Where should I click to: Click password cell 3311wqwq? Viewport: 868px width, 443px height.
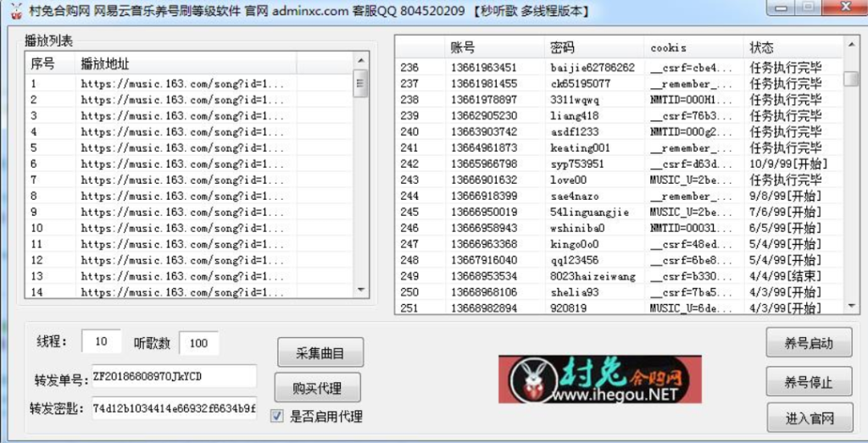tap(575, 100)
